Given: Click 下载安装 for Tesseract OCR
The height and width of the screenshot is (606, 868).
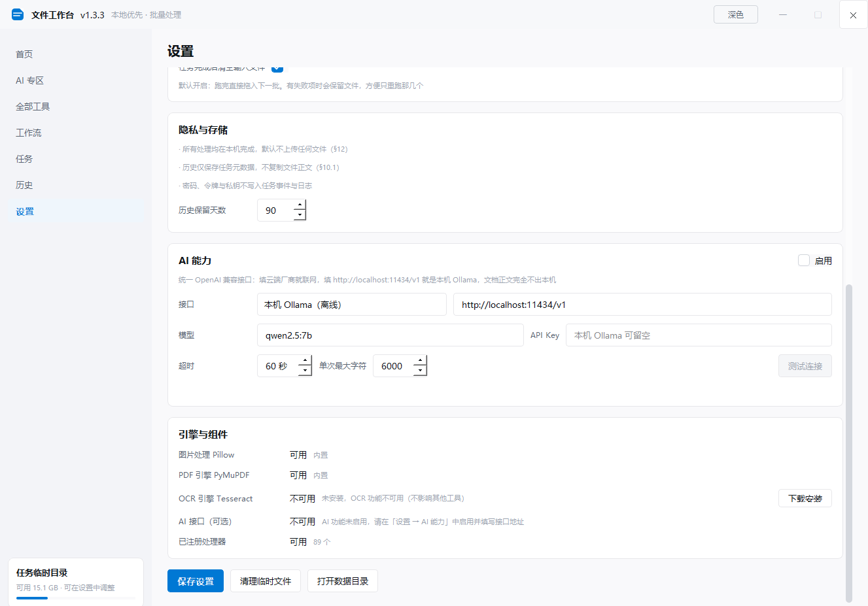Looking at the screenshot, I should (x=805, y=498).
